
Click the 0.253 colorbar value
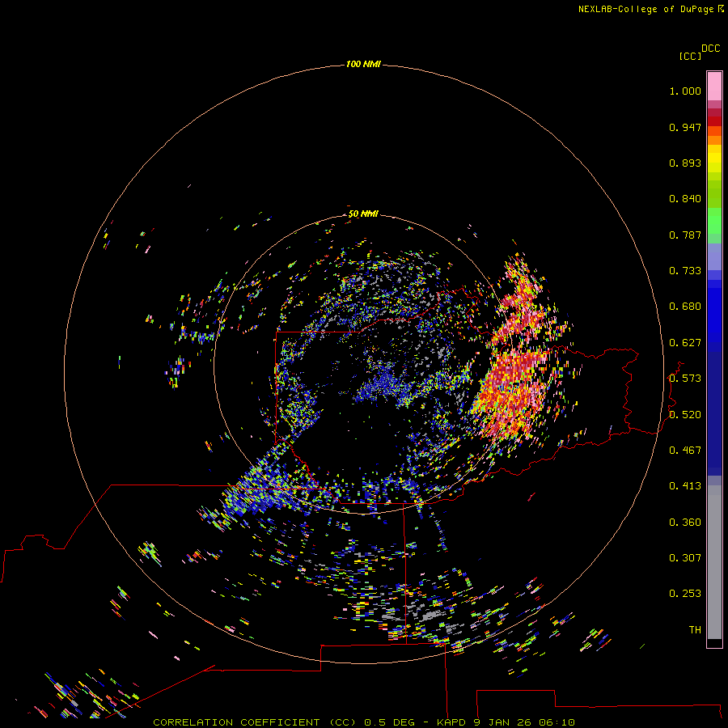(x=685, y=594)
